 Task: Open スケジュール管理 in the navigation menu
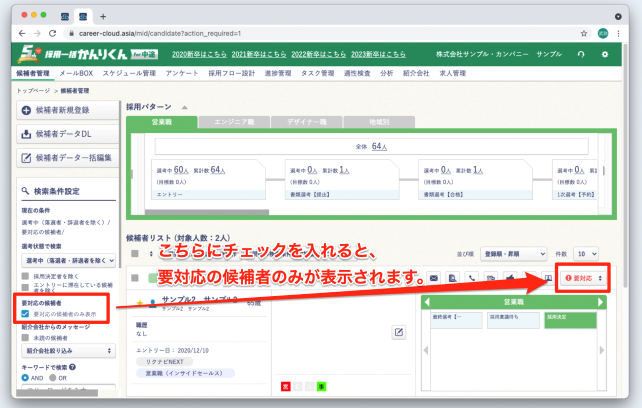pos(129,73)
